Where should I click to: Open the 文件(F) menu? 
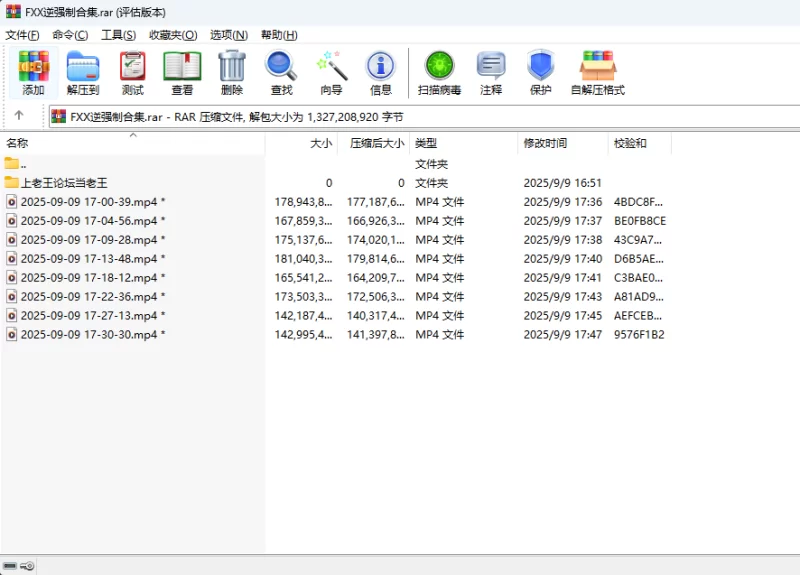click(x=22, y=35)
